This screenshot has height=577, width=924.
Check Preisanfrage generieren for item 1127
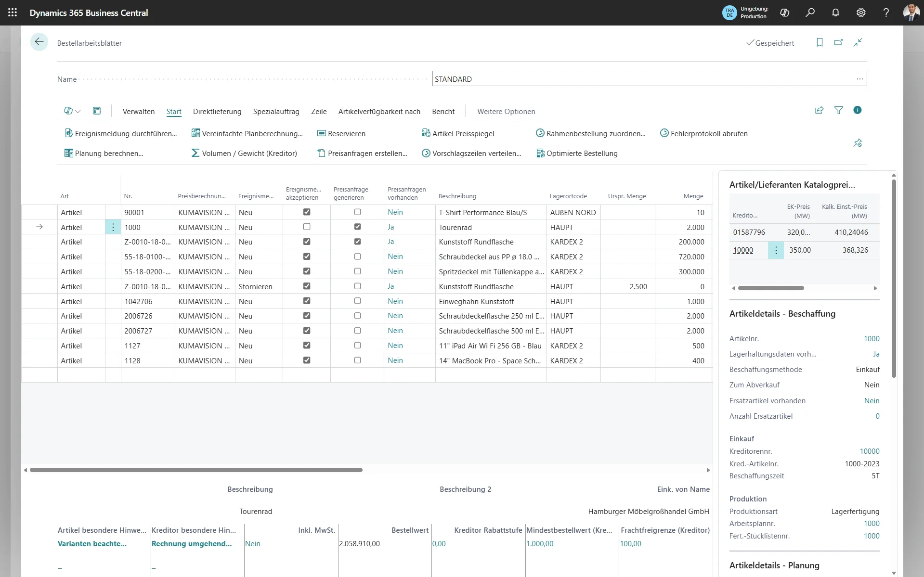point(357,346)
